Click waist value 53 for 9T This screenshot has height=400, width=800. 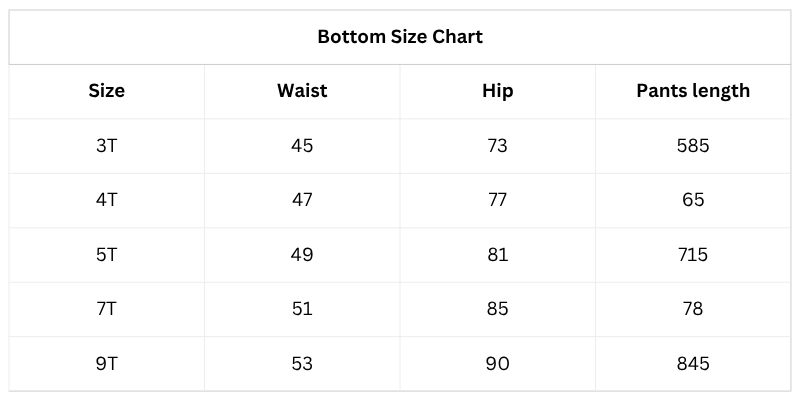click(x=302, y=363)
